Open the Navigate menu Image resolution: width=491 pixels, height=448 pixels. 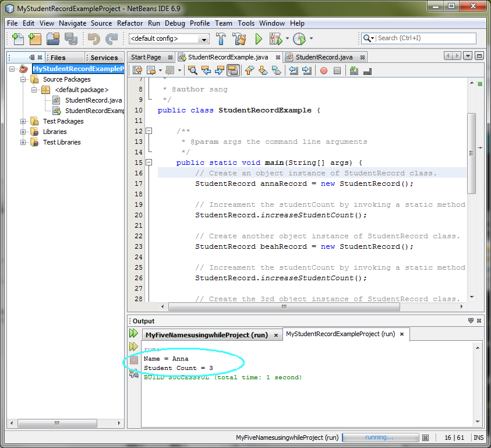72,23
